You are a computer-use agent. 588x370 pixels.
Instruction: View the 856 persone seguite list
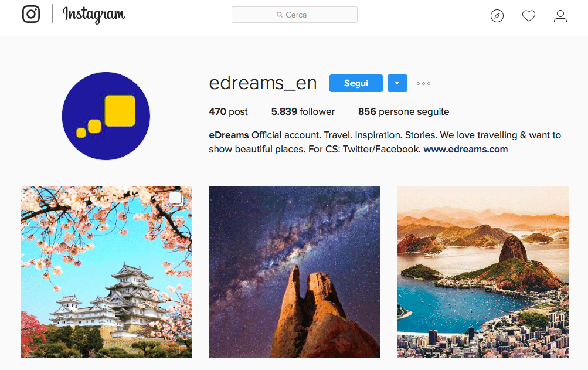[x=403, y=112]
